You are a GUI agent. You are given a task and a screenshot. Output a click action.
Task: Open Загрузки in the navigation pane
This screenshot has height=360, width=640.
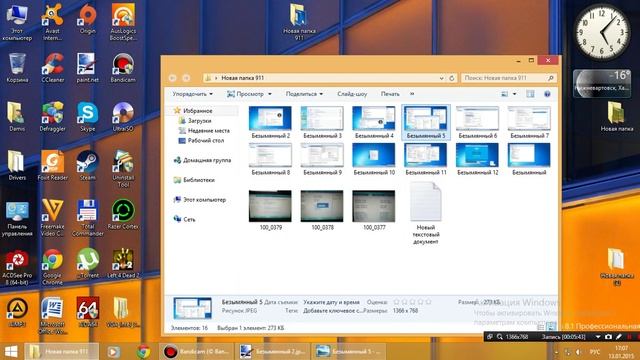(x=199, y=121)
